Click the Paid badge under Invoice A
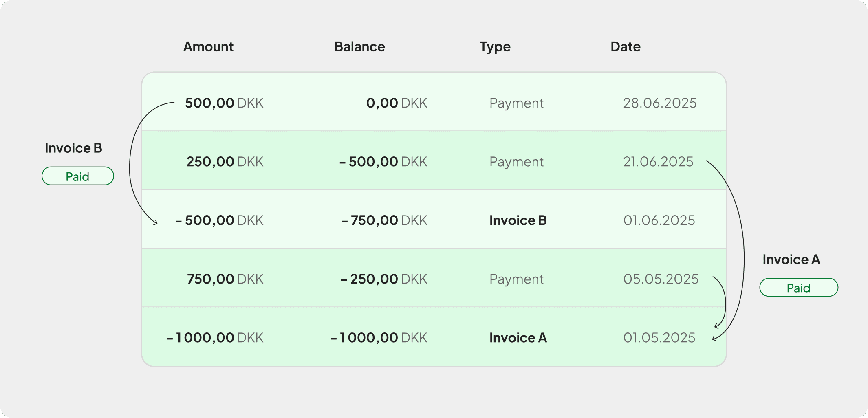868x418 pixels. (x=798, y=288)
